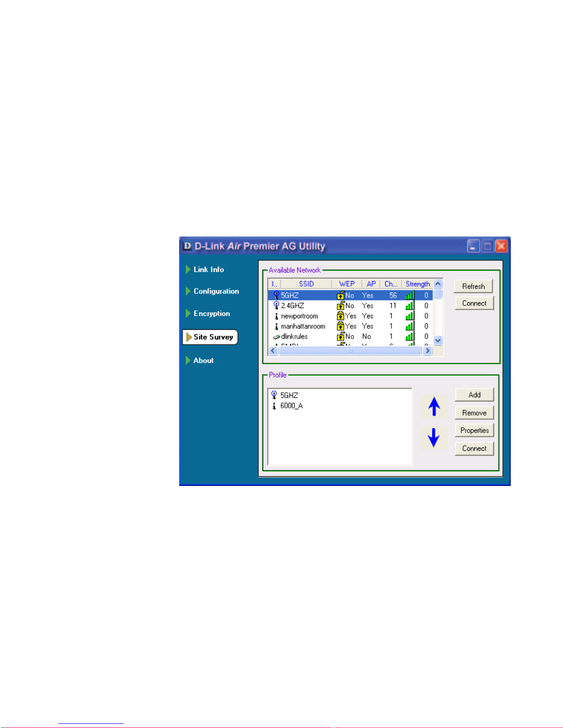Click the network list scroll down arrow
Viewport: 563px width, 728px height.
pos(438,340)
